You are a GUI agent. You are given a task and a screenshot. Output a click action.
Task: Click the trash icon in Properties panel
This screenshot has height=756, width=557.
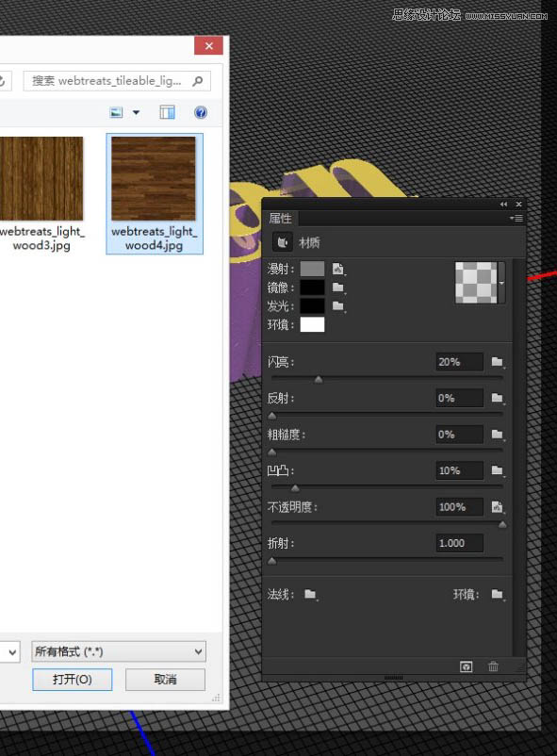(x=493, y=666)
